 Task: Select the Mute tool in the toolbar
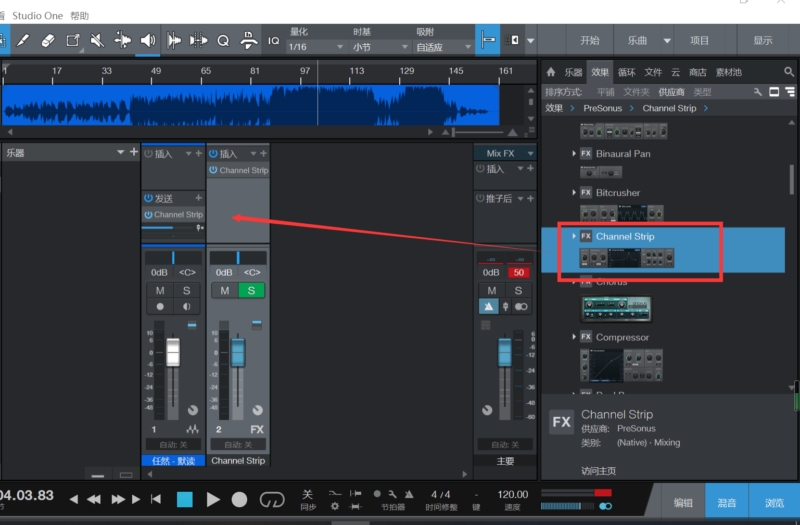coord(97,41)
